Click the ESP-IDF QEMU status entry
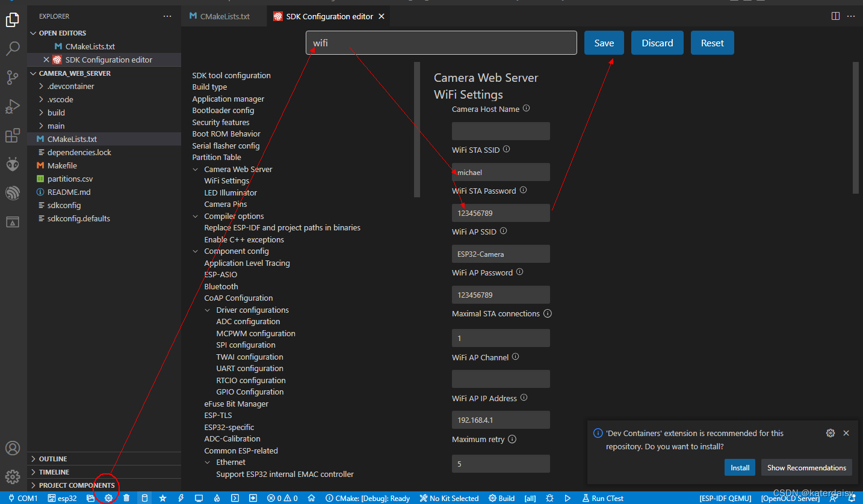This screenshot has height=504, width=863. click(725, 498)
